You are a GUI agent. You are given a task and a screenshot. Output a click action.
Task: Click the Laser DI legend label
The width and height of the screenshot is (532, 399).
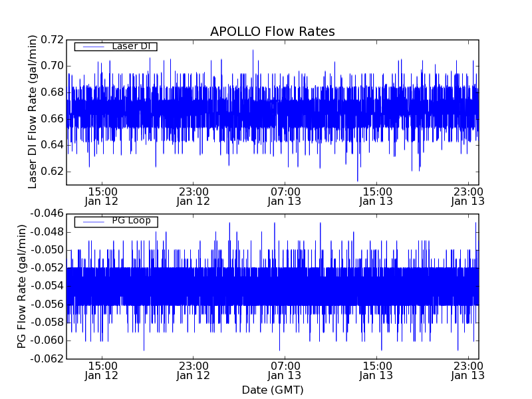point(131,46)
